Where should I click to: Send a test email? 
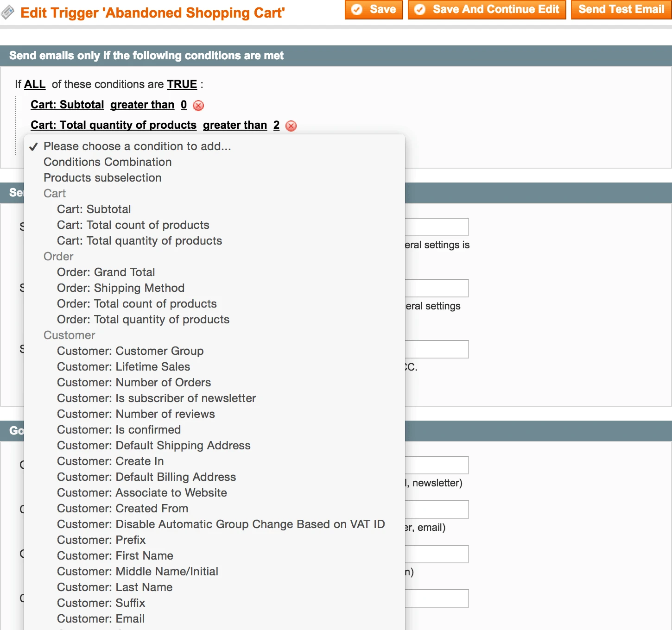[x=621, y=10]
